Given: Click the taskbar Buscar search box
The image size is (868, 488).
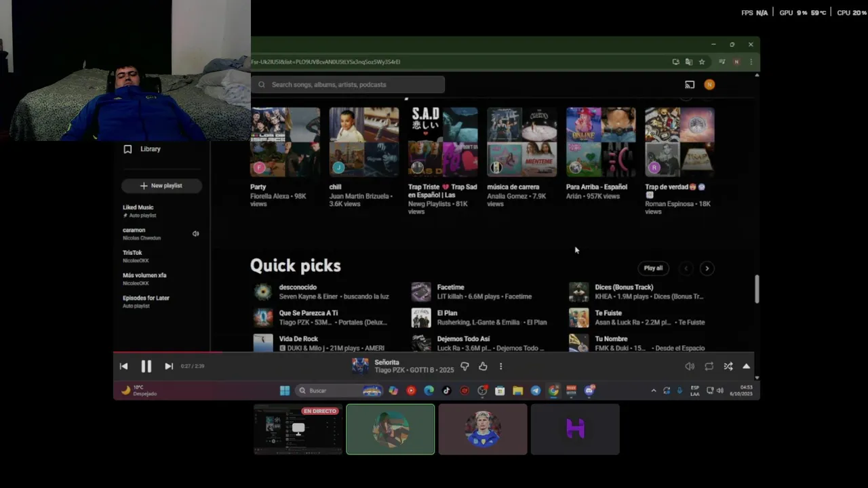Looking at the screenshot, I should coord(339,390).
